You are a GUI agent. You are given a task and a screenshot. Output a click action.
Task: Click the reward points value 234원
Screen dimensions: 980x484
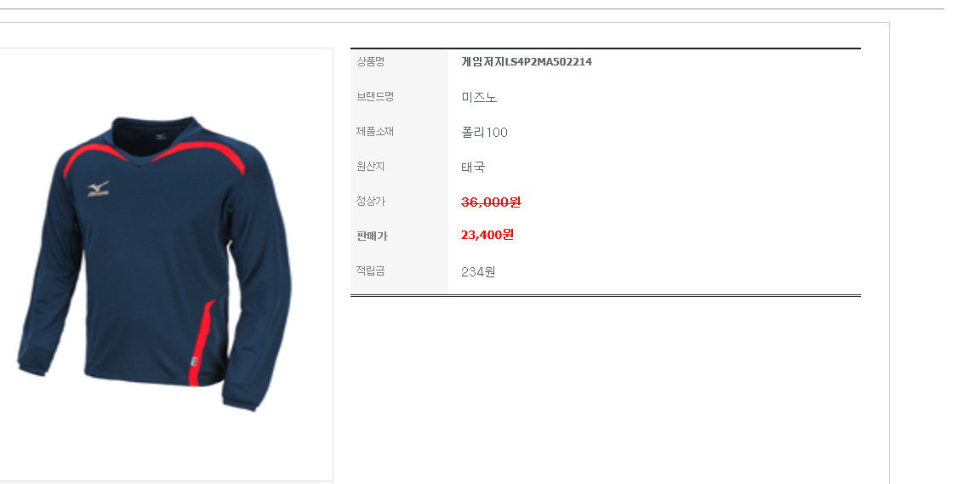478,272
